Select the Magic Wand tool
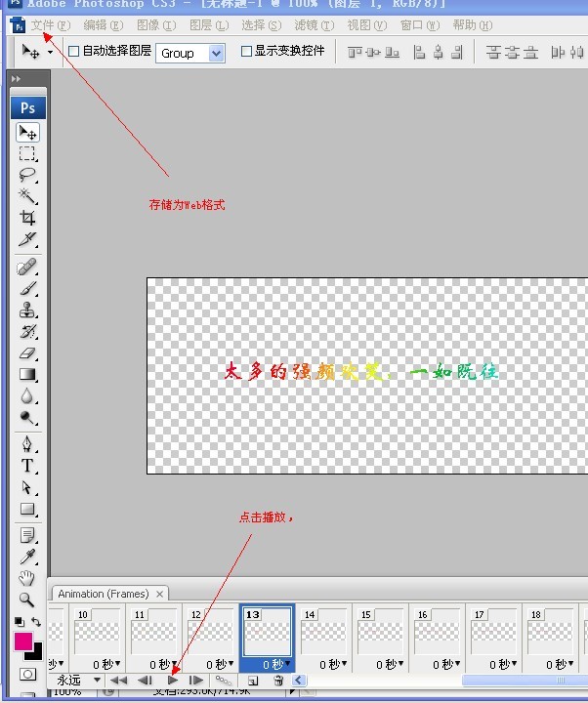This screenshot has height=703, width=588. (27, 196)
